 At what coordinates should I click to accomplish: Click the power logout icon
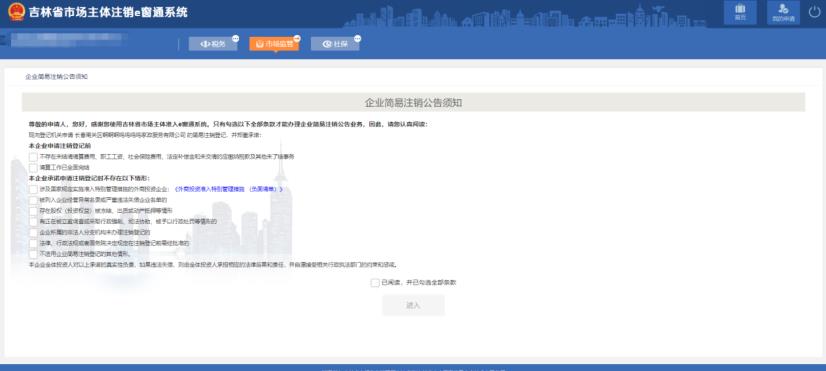tap(814, 12)
